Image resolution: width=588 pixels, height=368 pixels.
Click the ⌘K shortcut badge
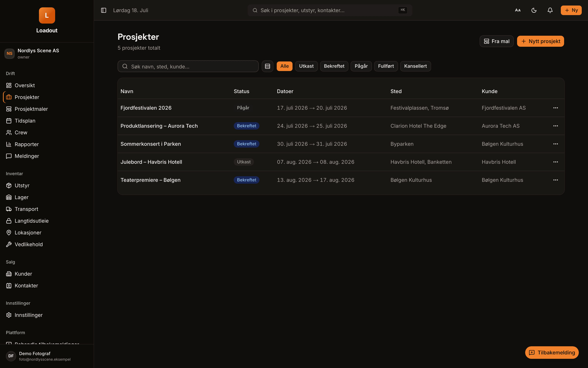pyautogui.click(x=403, y=10)
